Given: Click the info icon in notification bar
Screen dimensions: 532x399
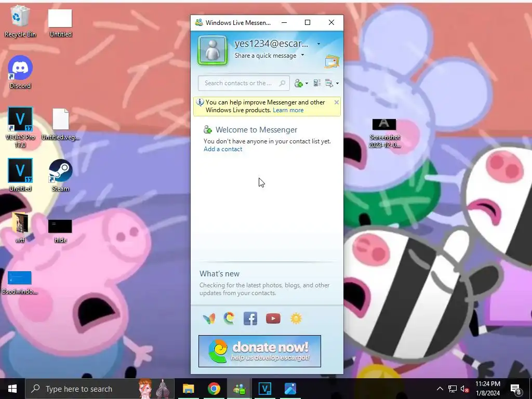Looking at the screenshot, I should [x=200, y=102].
